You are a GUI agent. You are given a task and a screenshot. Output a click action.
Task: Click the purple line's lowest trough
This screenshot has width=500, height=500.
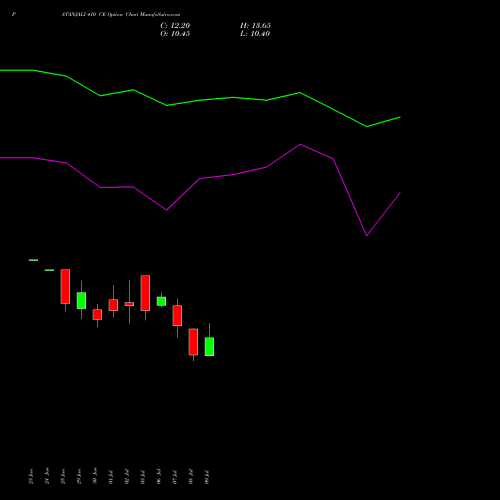tap(367, 235)
